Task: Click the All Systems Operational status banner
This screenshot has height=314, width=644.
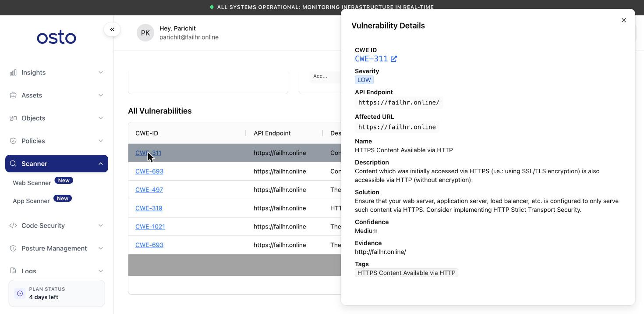Action: point(322,7)
